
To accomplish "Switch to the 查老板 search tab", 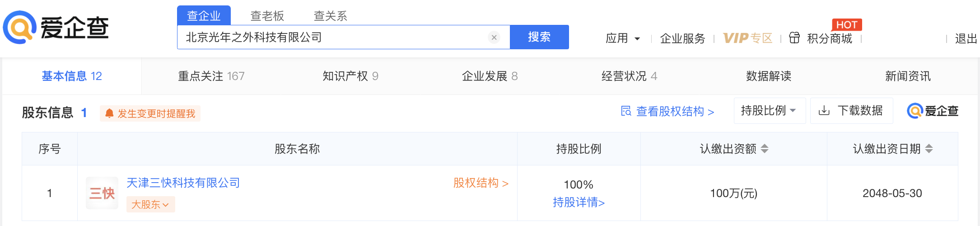I will pyautogui.click(x=267, y=16).
